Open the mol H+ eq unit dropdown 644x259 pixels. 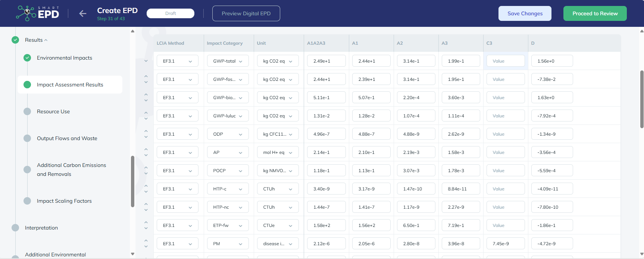coord(278,152)
